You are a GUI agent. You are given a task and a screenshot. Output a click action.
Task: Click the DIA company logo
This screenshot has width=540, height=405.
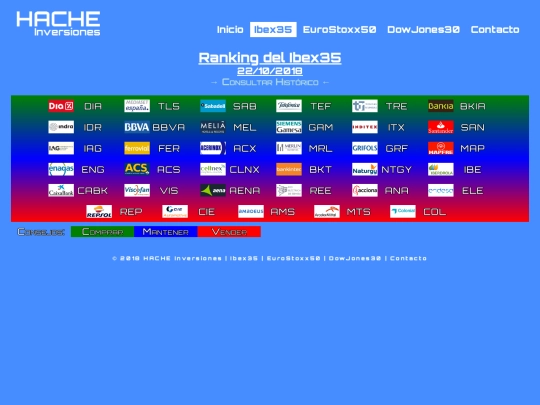click(61, 106)
